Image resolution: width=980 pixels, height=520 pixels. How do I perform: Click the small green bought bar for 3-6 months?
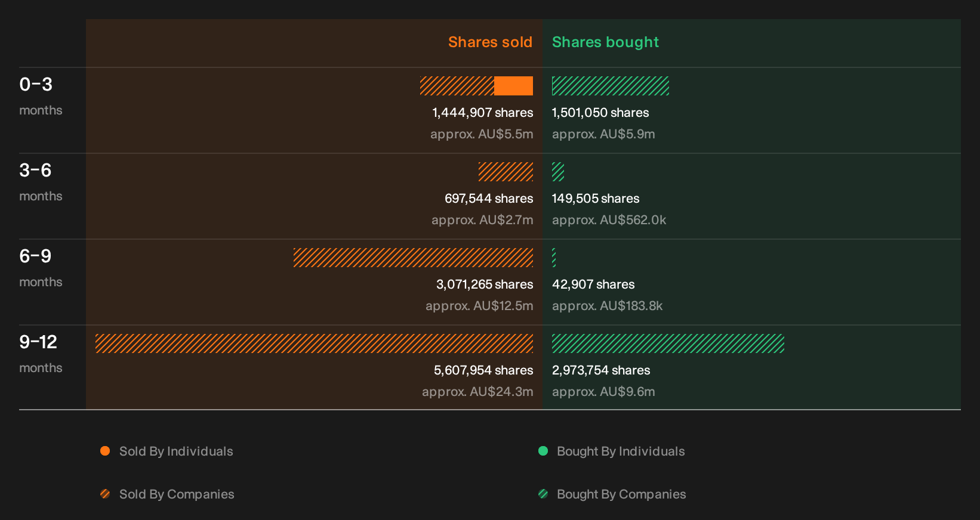(x=558, y=172)
